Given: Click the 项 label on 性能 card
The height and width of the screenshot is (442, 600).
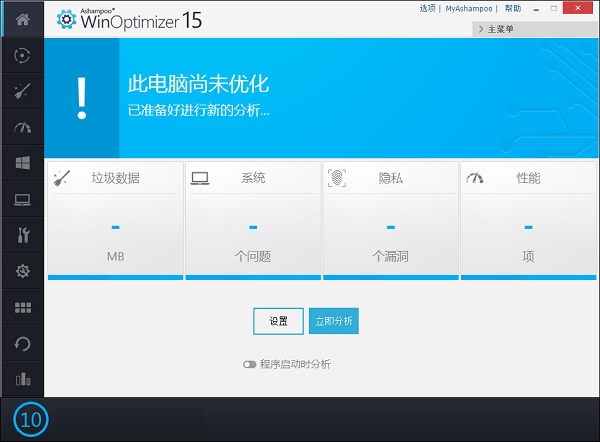Looking at the screenshot, I should (528, 256).
